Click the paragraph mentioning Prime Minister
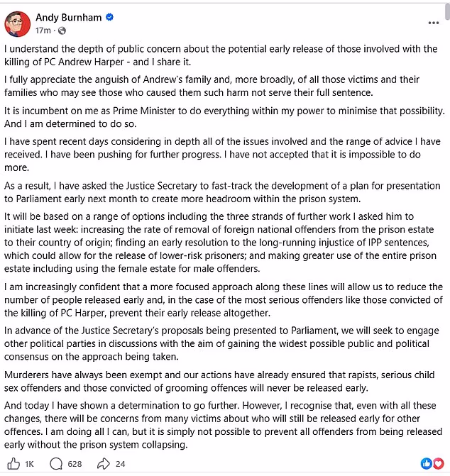Viewport: 450px width, 476px height. click(x=224, y=117)
